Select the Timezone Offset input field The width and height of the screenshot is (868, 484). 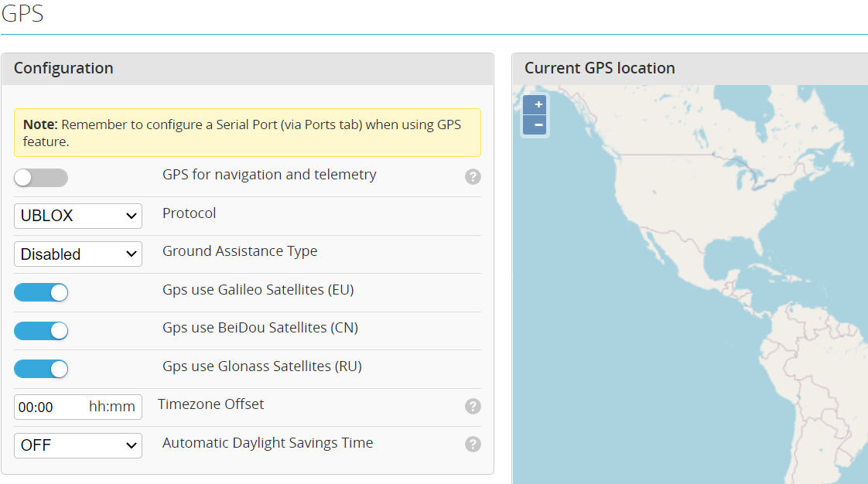tap(46, 407)
